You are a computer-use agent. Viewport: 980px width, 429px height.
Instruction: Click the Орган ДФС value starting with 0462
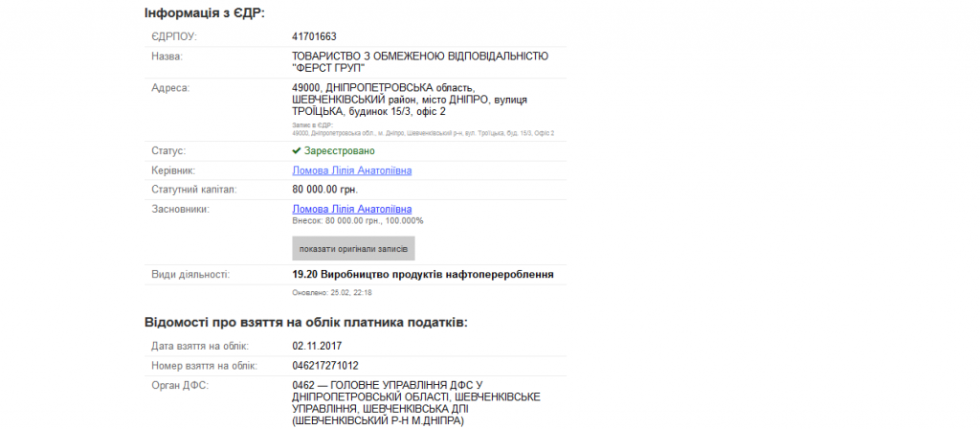point(415,402)
